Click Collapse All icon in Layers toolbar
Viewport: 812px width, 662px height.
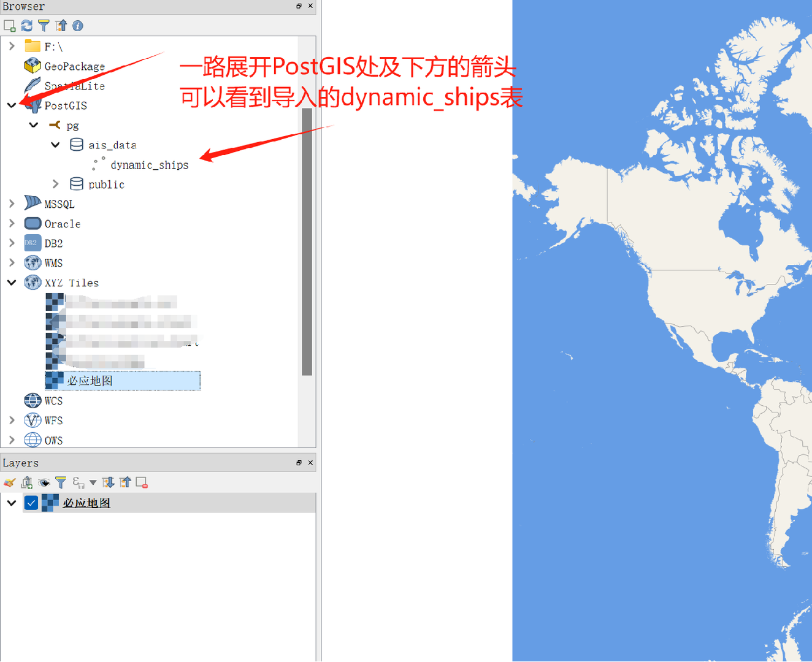126,483
